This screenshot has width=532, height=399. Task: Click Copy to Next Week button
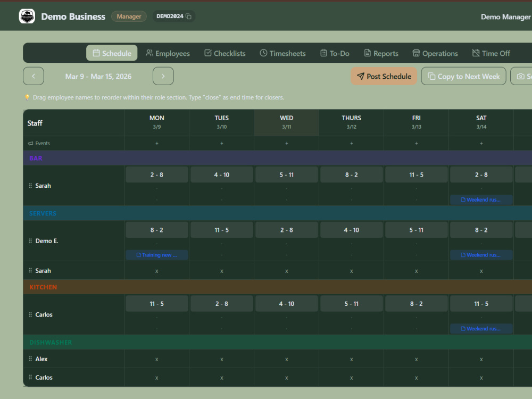pos(463,76)
